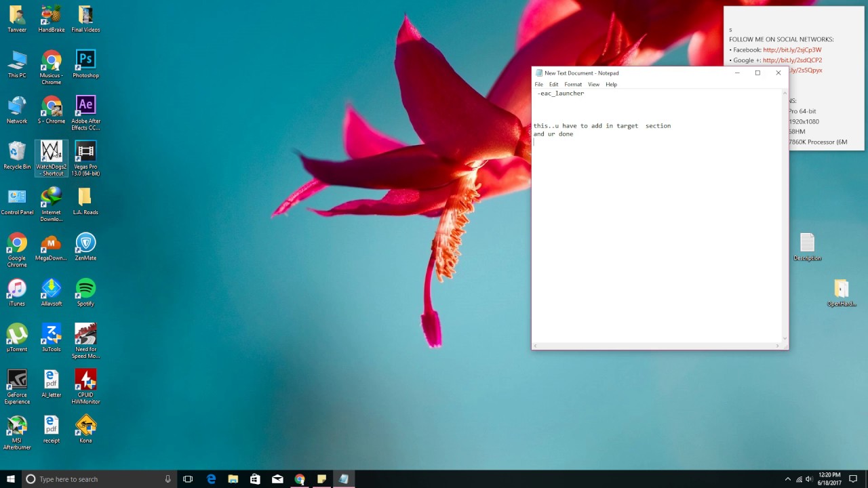Select the GeForce Experience icon
868x488 pixels.
pyautogui.click(x=17, y=386)
